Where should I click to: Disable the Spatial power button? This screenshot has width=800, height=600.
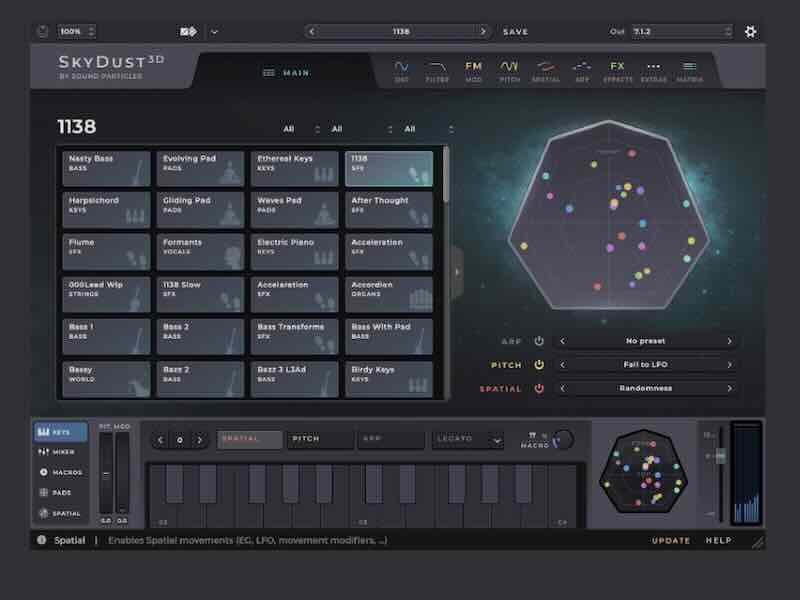(539, 388)
